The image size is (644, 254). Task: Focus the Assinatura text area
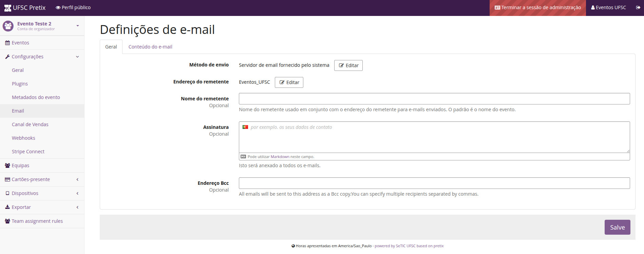coord(434,137)
